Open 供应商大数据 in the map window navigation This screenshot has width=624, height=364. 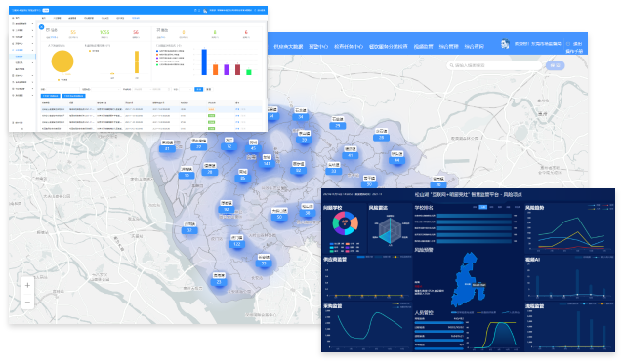click(288, 47)
